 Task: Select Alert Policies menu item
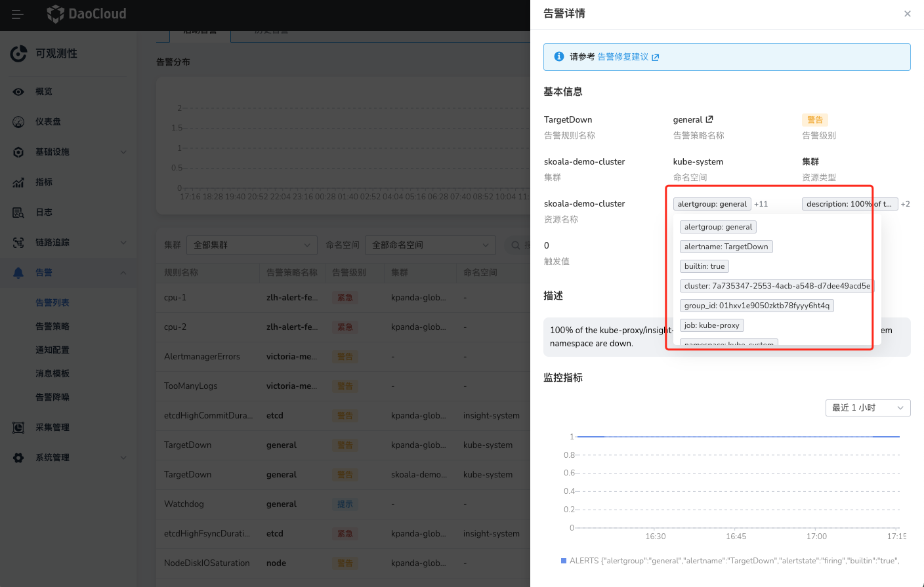coord(52,327)
